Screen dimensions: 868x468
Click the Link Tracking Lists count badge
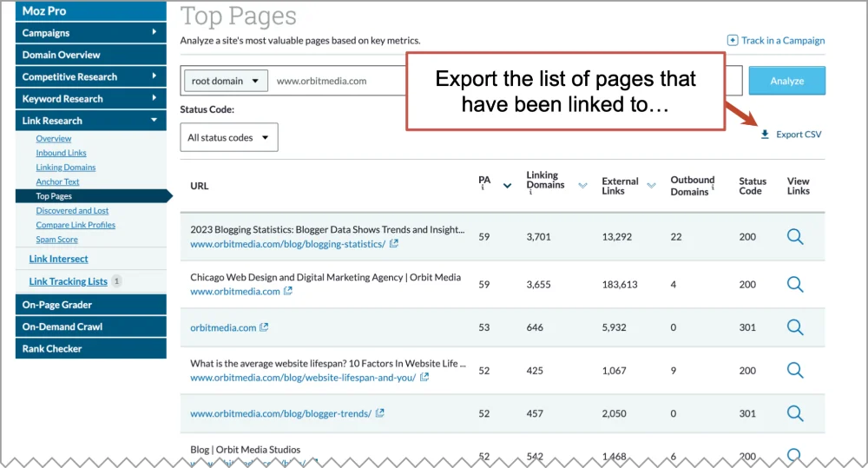pyautogui.click(x=116, y=280)
